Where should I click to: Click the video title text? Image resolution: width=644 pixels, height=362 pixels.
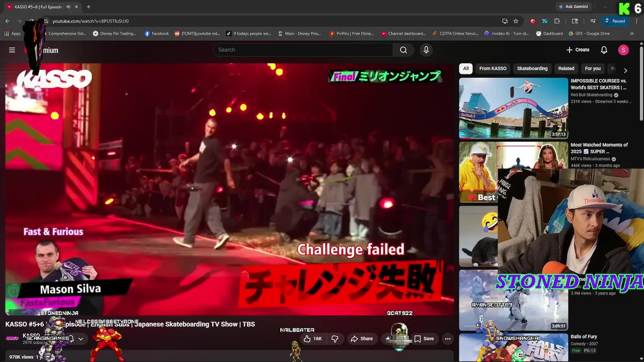(x=130, y=324)
